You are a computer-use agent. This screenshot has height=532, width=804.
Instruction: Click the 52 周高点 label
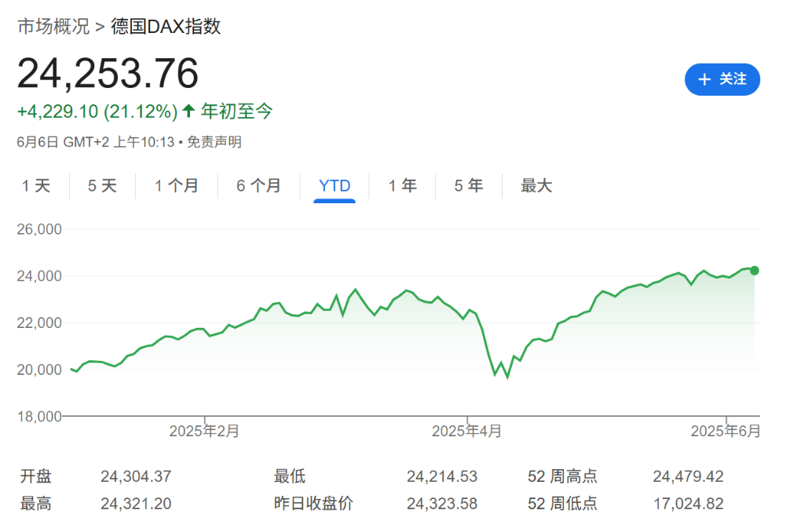click(x=562, y=476)
